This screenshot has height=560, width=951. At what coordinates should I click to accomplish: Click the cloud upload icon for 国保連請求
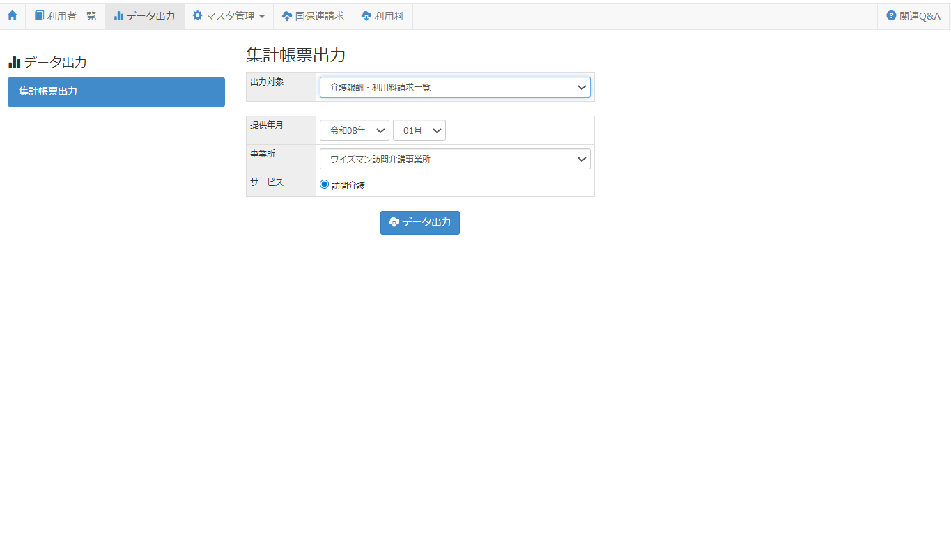click(x=287, y=16)
